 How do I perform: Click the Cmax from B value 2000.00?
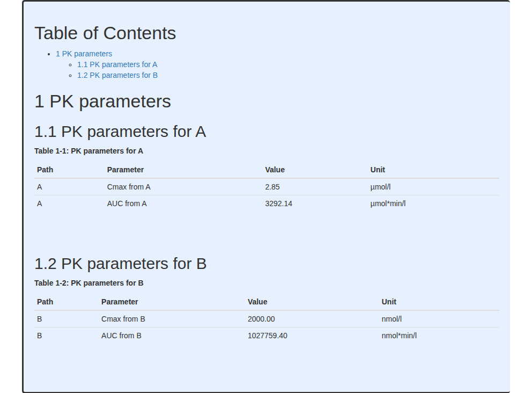point(261,319)
